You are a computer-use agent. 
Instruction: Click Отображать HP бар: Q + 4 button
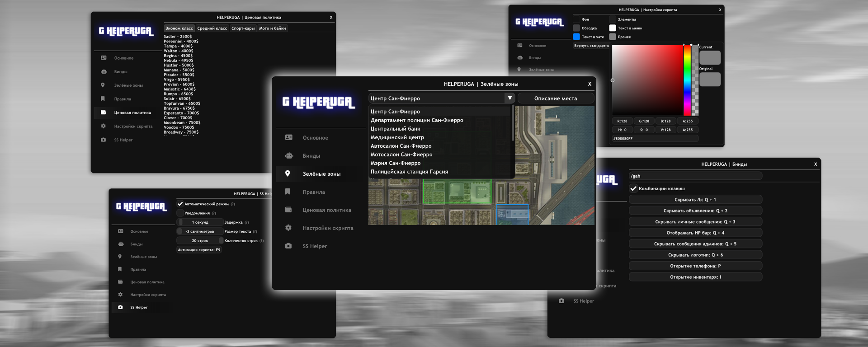pos(695,233)
